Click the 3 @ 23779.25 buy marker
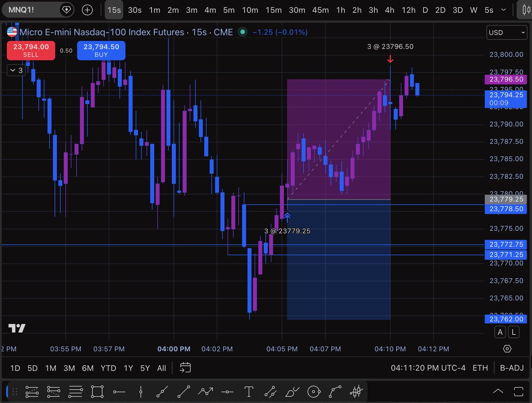Viewport: 532px width, 403px height. [287, 231]
